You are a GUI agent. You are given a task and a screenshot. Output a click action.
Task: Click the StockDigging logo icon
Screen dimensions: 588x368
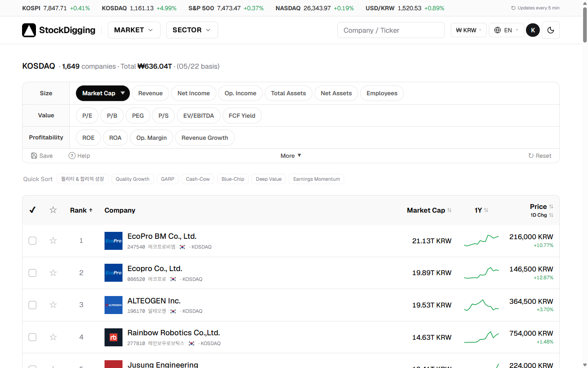(x=29, y=30)
